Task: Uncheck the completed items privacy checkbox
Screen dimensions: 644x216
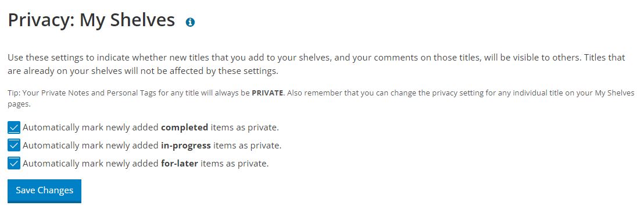Action: [x=14, y=128]
